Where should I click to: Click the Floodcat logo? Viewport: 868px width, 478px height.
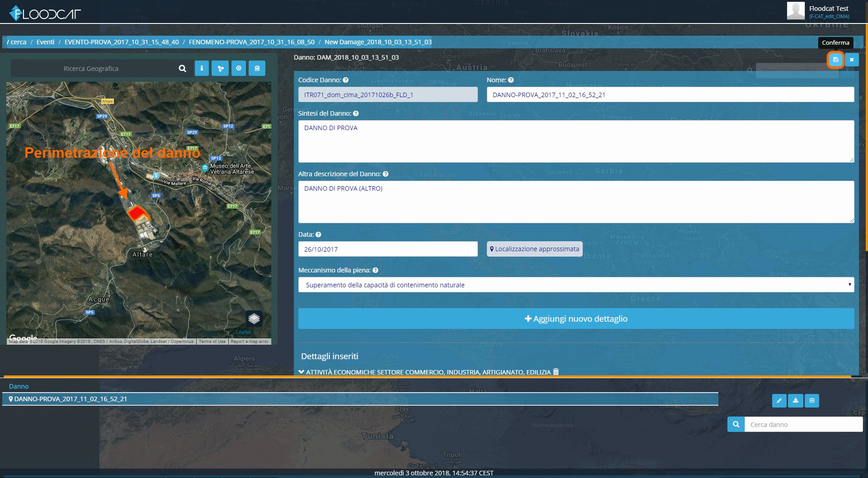pyautogui.click(x=45, y=13)
